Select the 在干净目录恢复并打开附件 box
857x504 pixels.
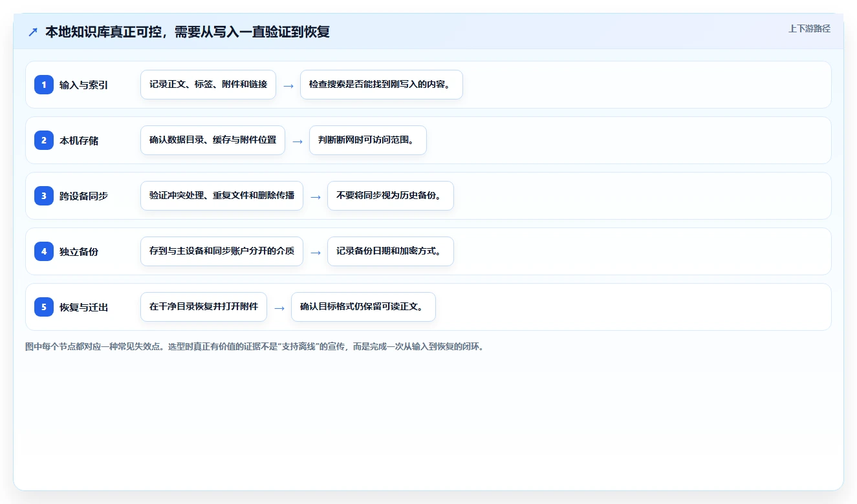[x=204, y=307]
